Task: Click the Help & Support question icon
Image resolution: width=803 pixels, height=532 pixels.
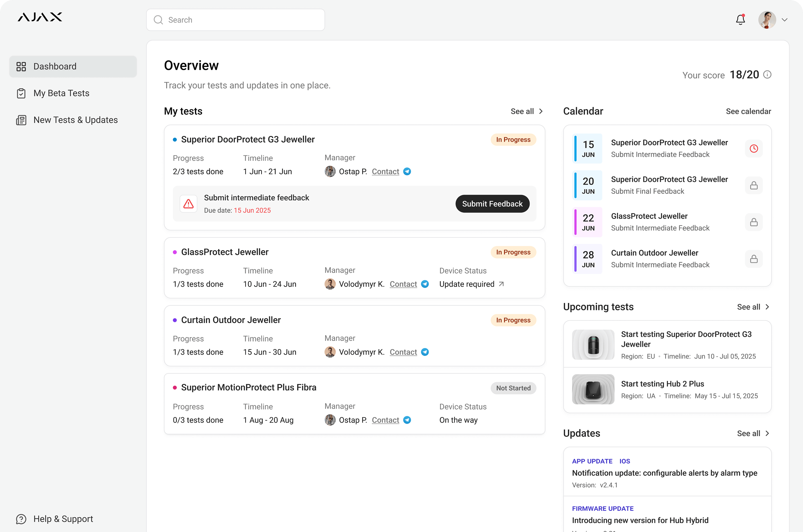Action: click(x=21, y=519)
